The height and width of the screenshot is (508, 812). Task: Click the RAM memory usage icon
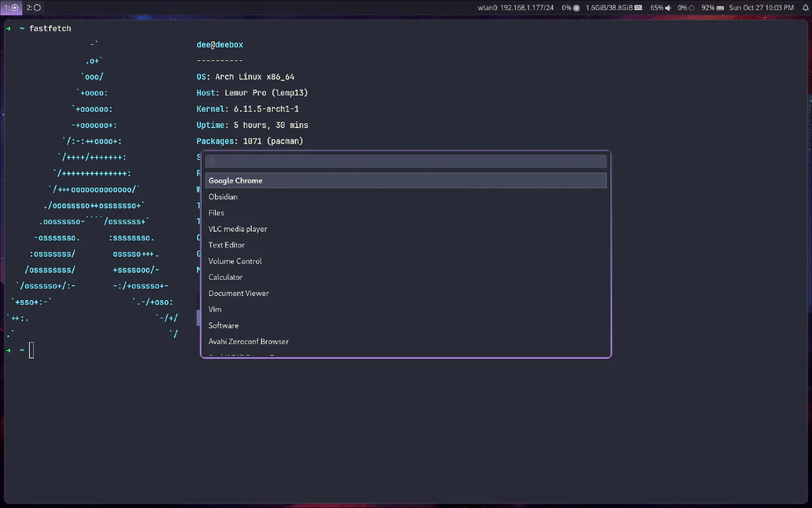(638, 7)
